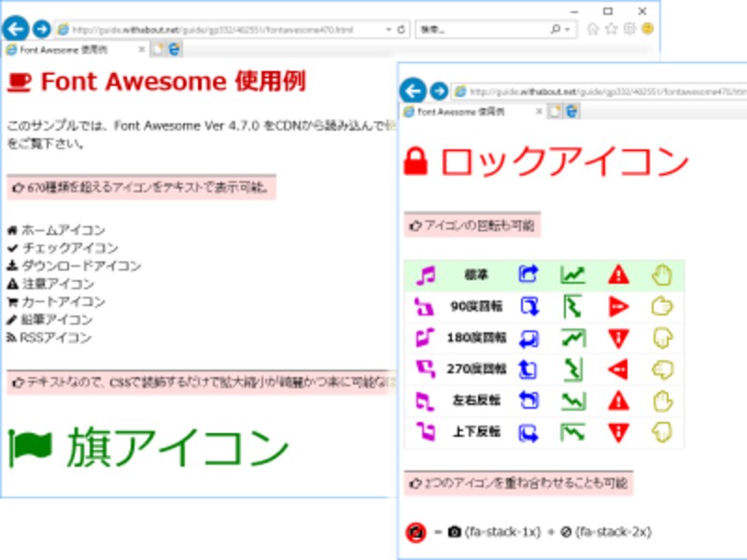Click the '上下反転' row label
The width and height of the screenshot is (747, 560).
point(476,432)
